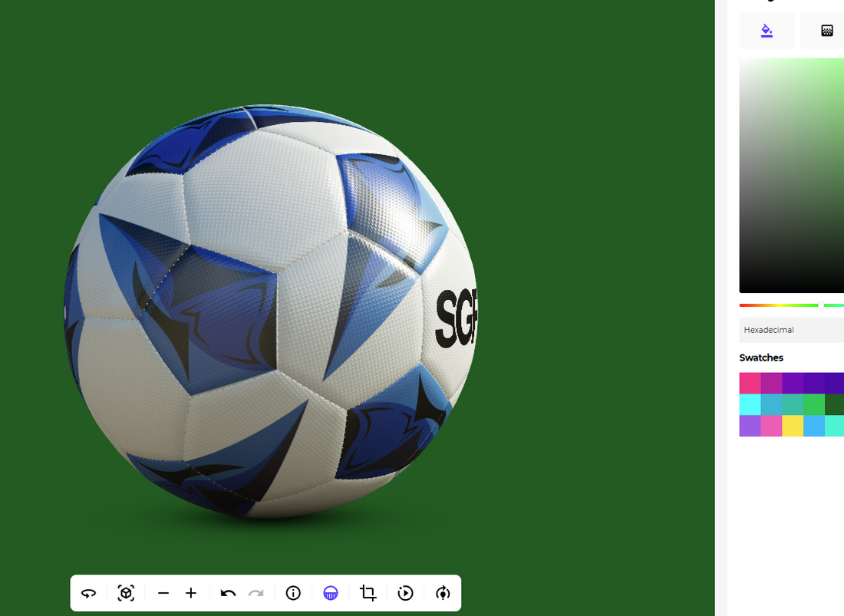Viewport: 844px width, 616px height.
Task: Undo the last change
Action: [228, 592]
